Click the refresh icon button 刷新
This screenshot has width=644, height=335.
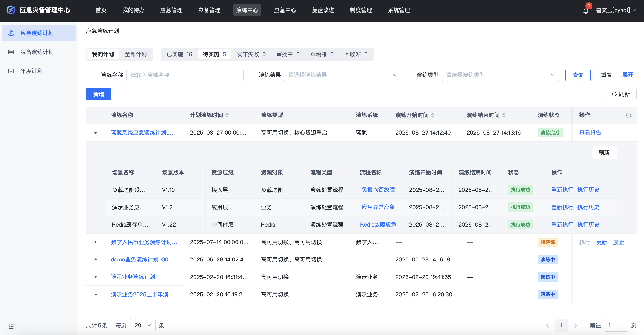621,94
